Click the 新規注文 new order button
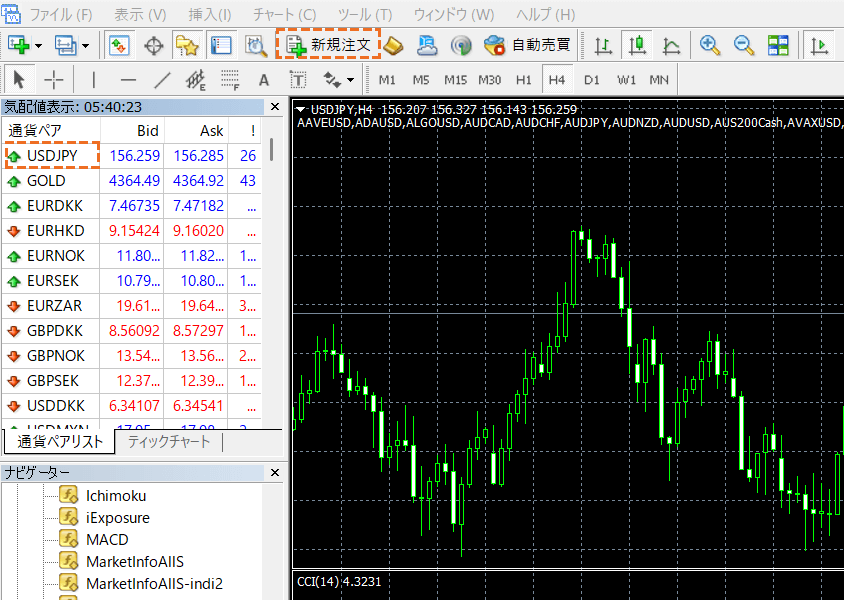The image size is (844, 600). [x=329, y=45]
